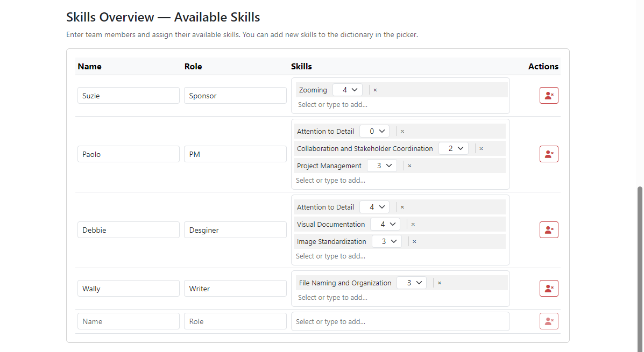
Task: Click the Visual Documentation skill label
Action: 331,225
